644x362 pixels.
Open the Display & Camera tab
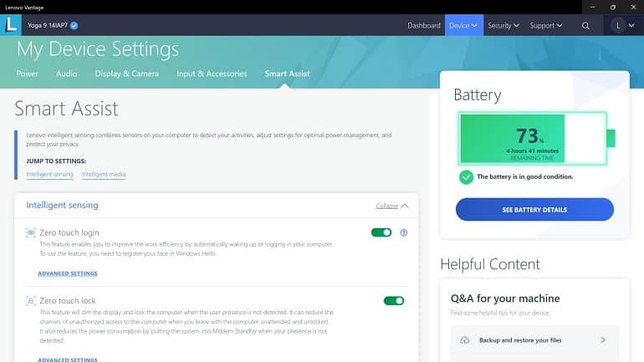click(x=127, y=74)
